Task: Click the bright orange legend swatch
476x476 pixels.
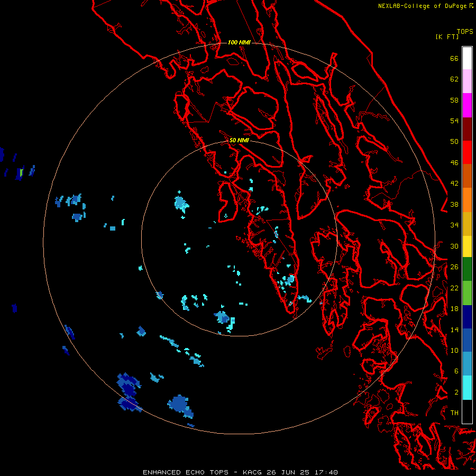Action: tap(467, 199)
